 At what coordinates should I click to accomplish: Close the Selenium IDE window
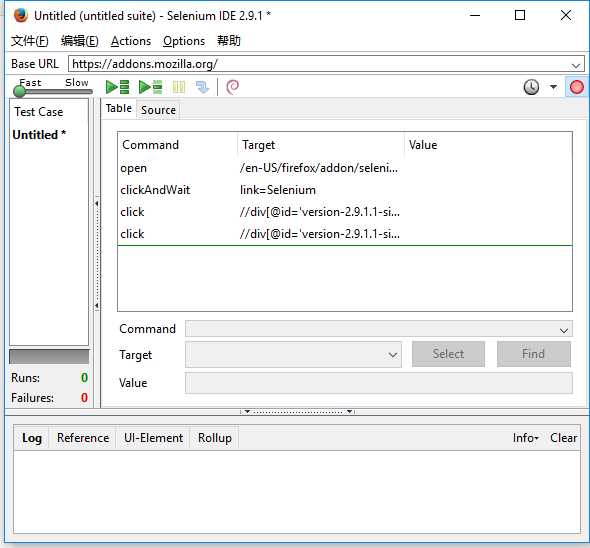[x=566, y=15]
